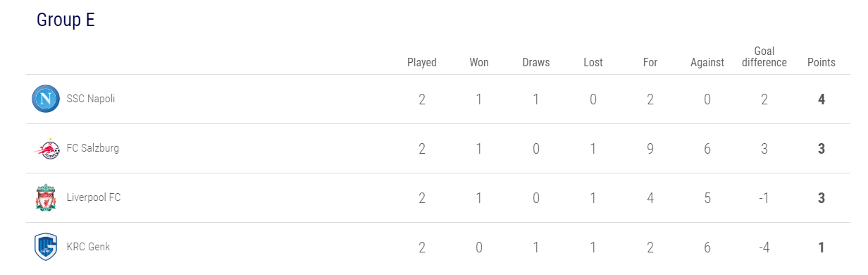Image resolution: width=868 pixels, height=275 pixels.
Task: Click the Points column header
Action: pos(821,62)
